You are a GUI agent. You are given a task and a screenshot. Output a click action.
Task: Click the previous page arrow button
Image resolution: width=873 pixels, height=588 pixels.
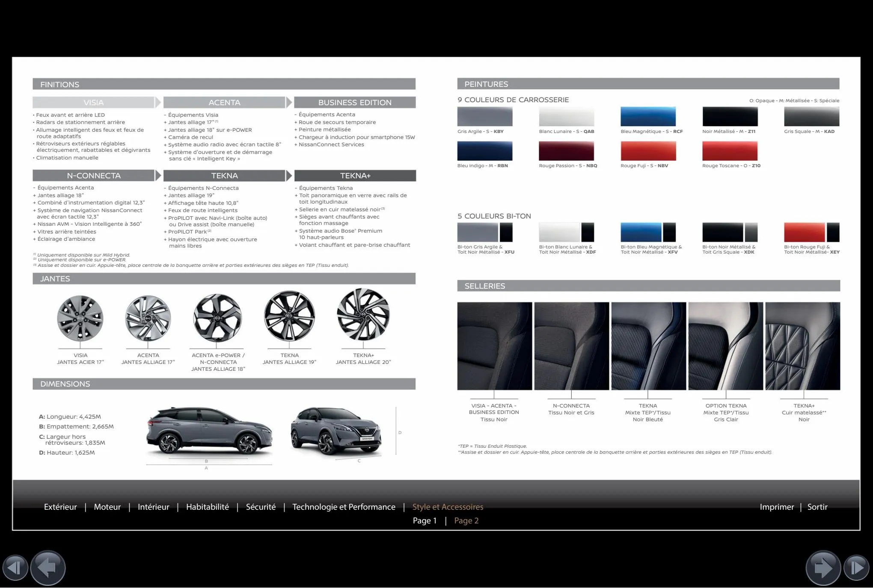pos(48,568)
